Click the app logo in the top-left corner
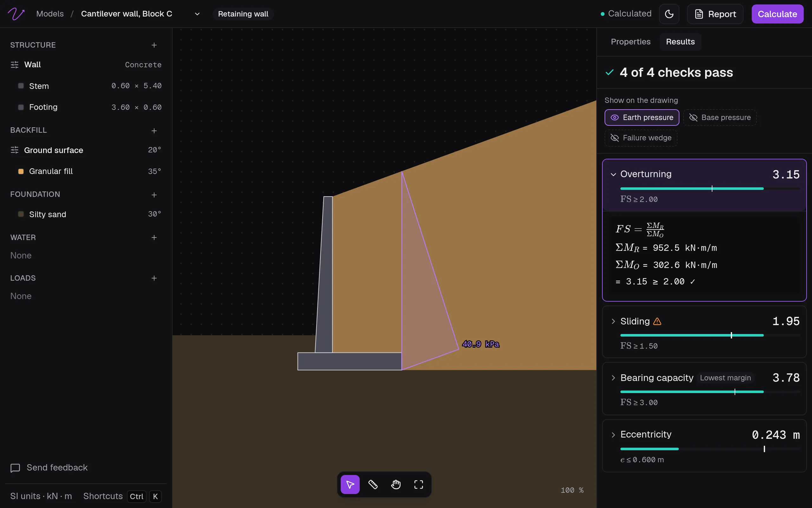The height and width of the screenshot is (508, 812). [16, 14]
